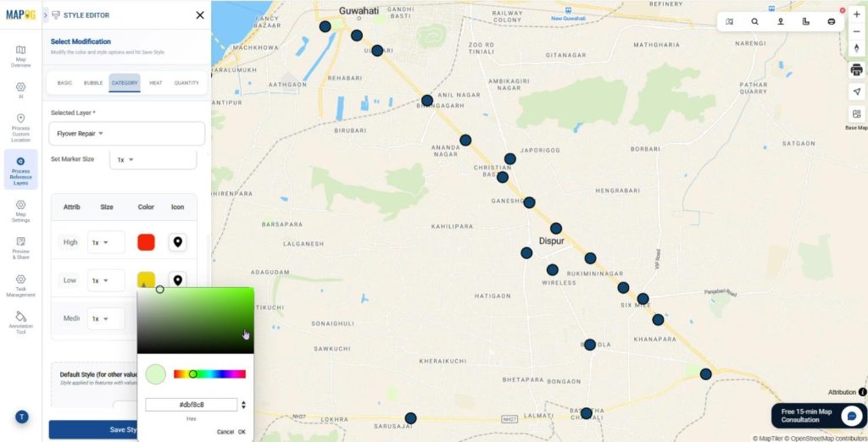Open the AI sidebar tool
The width and height of the screenshot is (868, 442).
coord(20,90)
